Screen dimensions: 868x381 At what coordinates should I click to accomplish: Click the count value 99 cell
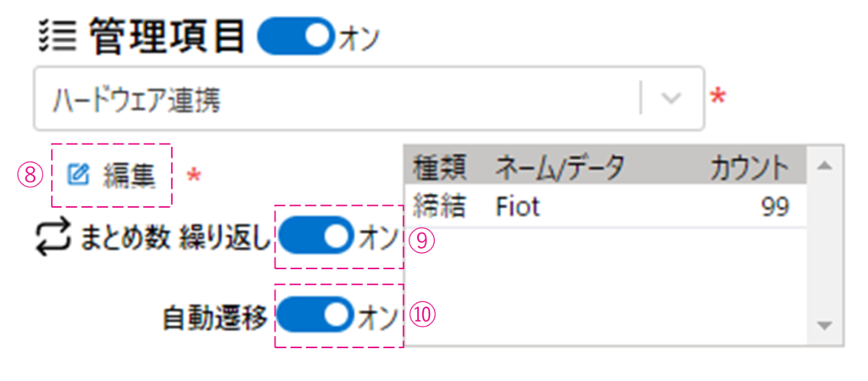tap(775, 206)
